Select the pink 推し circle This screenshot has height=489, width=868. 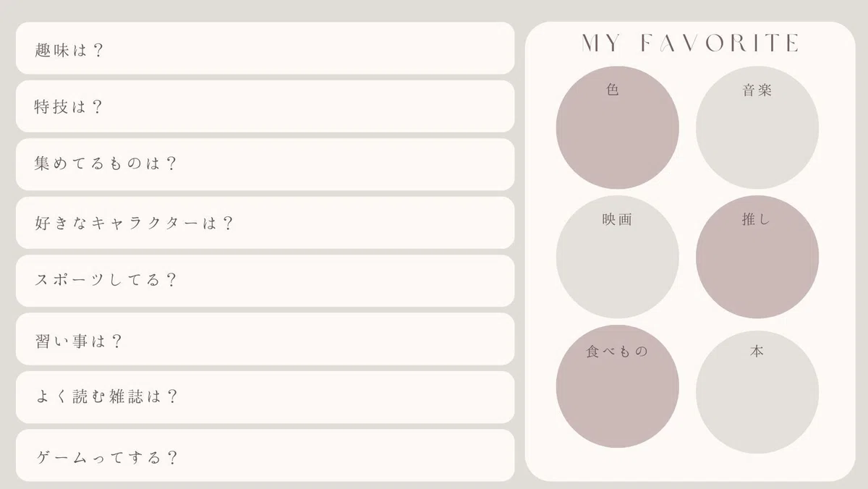757,257
